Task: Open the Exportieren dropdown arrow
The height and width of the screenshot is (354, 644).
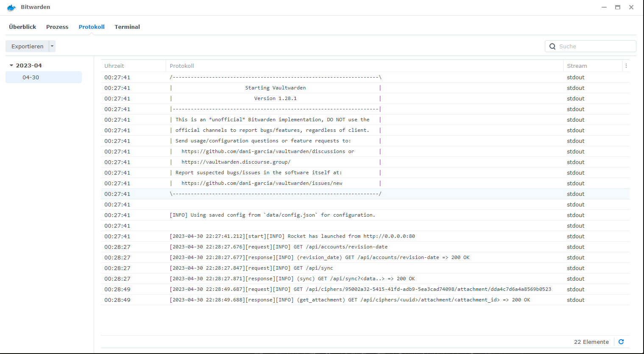Action: (52, 46)
